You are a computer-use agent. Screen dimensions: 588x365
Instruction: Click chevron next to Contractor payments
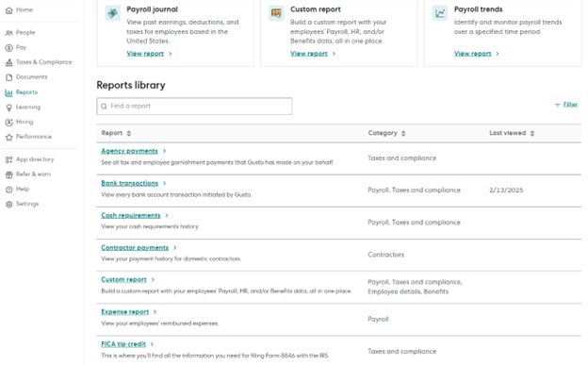tap(174, 248)
